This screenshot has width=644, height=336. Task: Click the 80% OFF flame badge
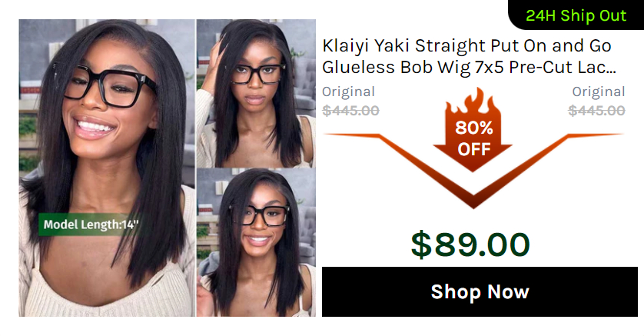pyautogui.click(x=473, y=130)
